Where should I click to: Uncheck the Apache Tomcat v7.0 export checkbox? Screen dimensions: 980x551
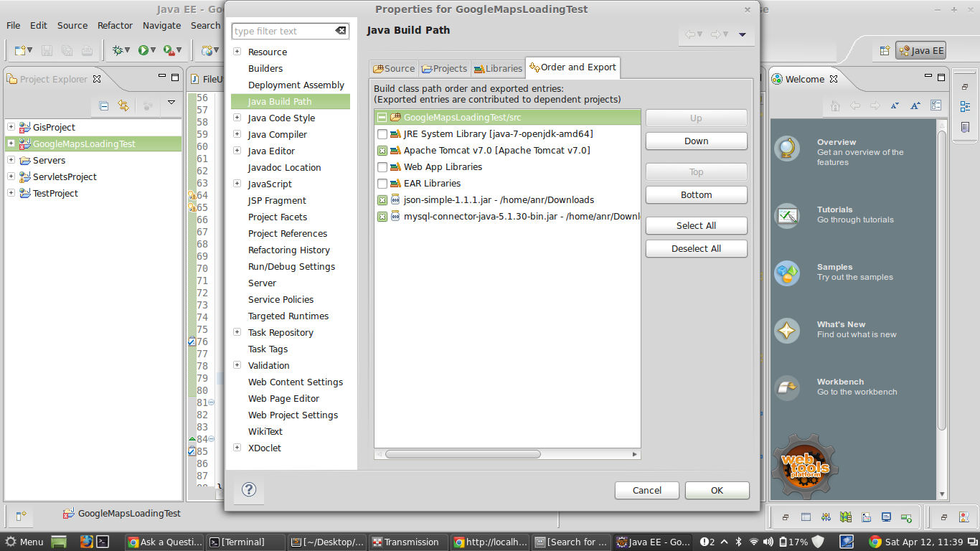(382, 151)
